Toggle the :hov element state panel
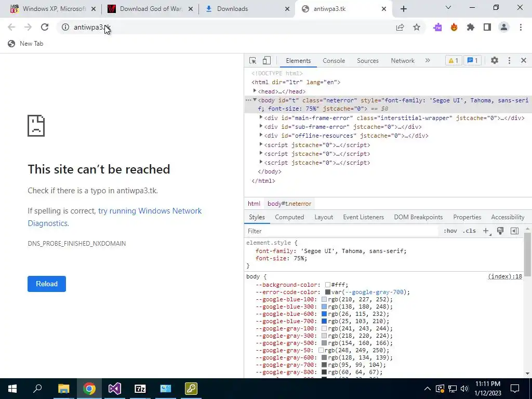The image size is (532, 399). [x=450, y=231]
